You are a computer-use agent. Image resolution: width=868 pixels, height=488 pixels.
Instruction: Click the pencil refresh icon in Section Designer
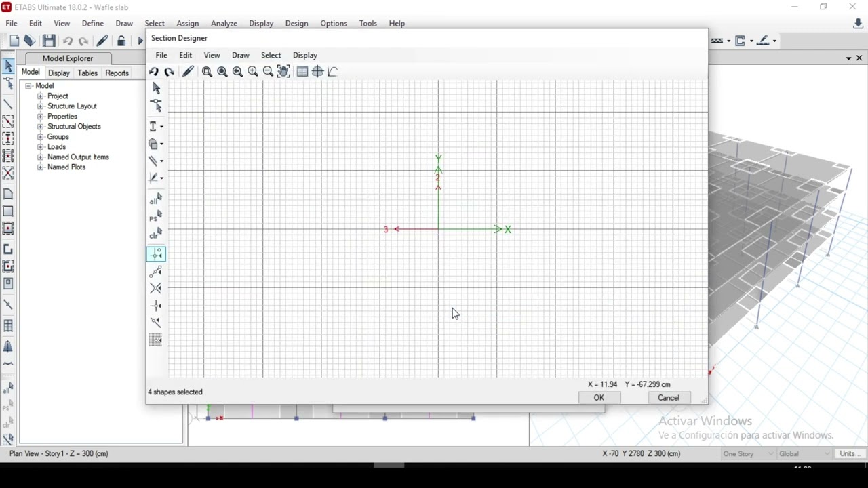click(189, 71)
